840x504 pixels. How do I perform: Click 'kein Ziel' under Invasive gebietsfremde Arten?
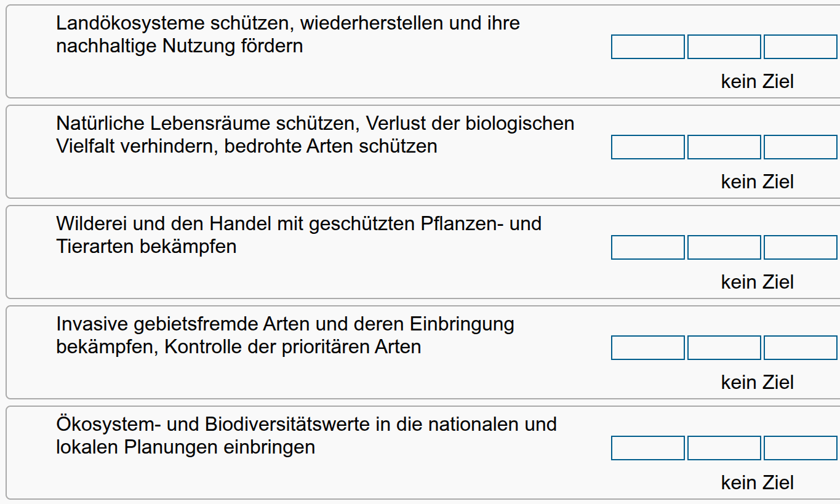[757, 382]
